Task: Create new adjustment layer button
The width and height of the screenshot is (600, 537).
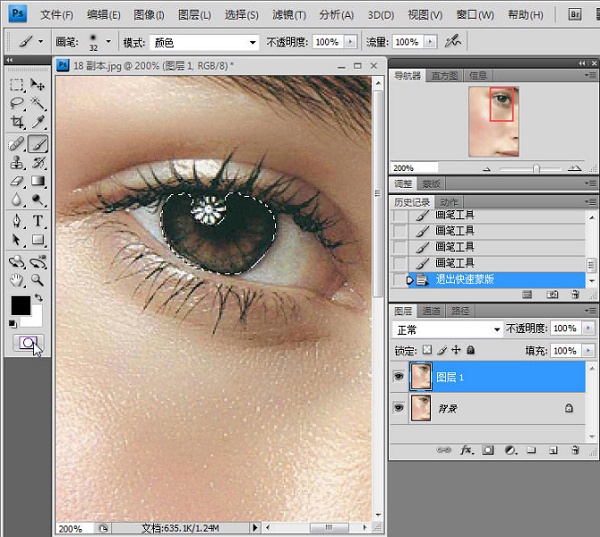Action: coord(510,450)
